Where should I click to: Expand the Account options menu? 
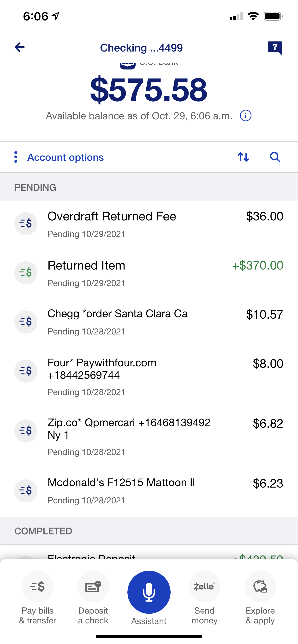[x=65, y=157]
